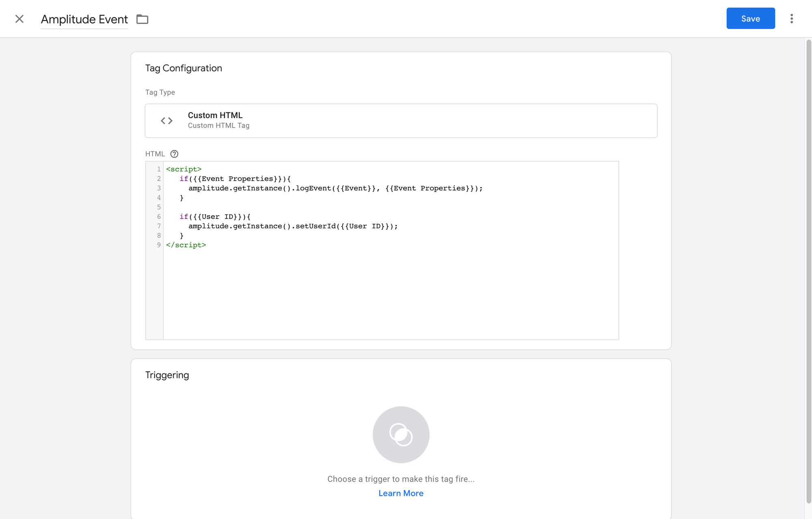
Task: Open the Learn More link
Action: point(401,493)
